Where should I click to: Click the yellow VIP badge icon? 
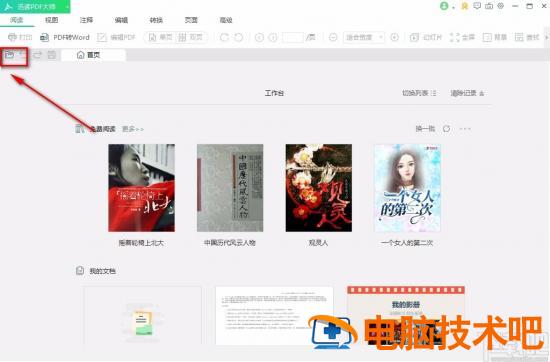coord(465,6)
